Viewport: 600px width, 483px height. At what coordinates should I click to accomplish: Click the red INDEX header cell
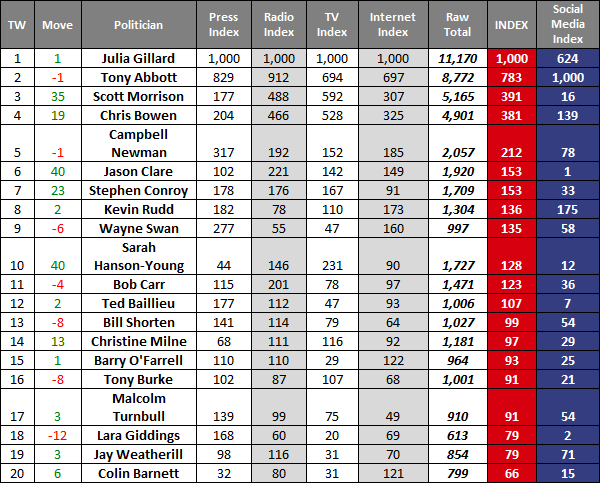tap(513, 22)
